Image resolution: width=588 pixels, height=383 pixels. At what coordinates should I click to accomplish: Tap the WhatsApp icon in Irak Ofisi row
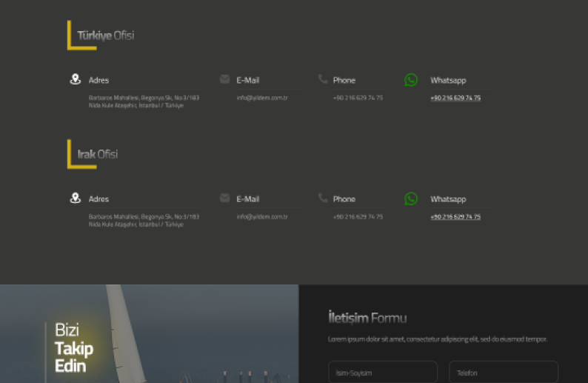tap(411, 199)
